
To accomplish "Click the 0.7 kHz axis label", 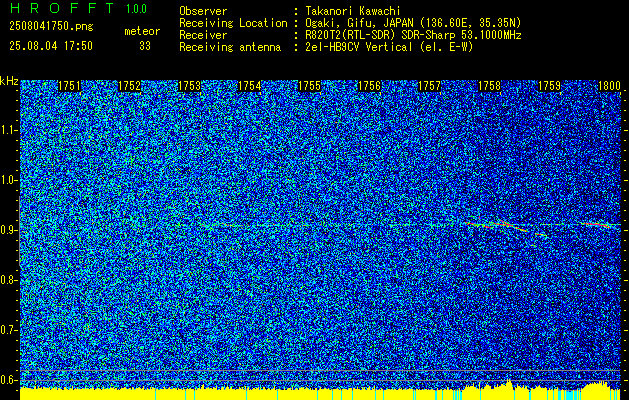I will tap(8, 330).
